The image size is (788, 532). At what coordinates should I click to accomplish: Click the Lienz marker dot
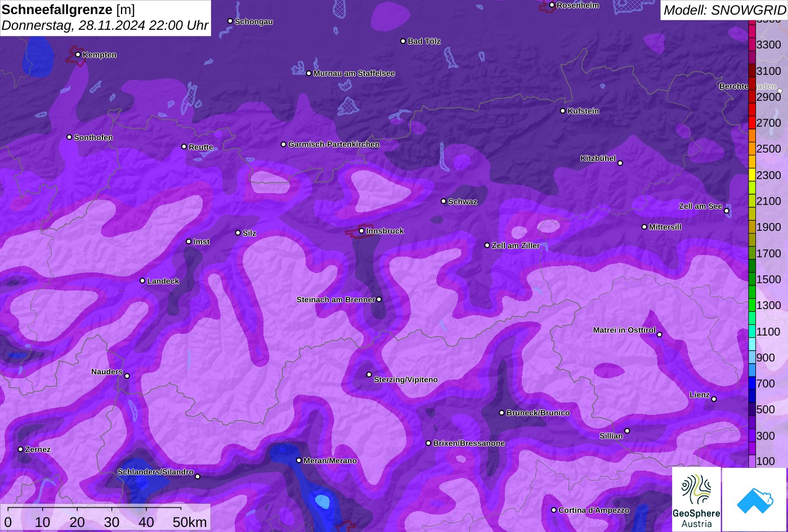click(x=714, y=399)
